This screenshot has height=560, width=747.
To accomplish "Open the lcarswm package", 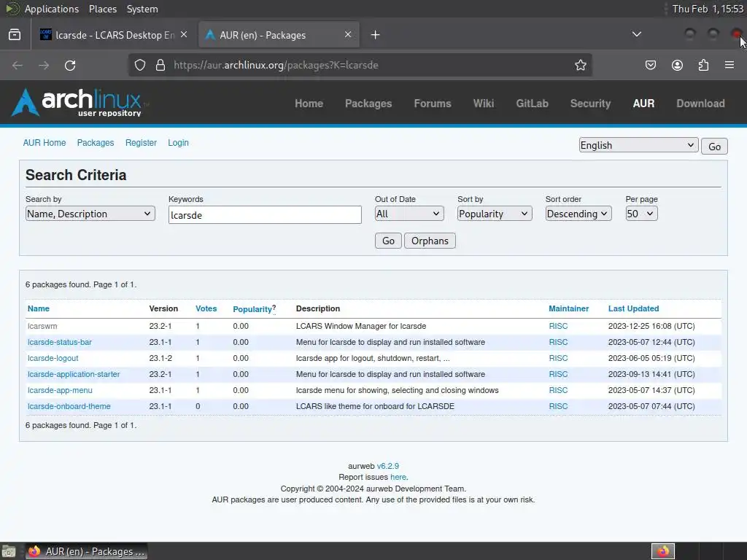I will pos(42,326).
